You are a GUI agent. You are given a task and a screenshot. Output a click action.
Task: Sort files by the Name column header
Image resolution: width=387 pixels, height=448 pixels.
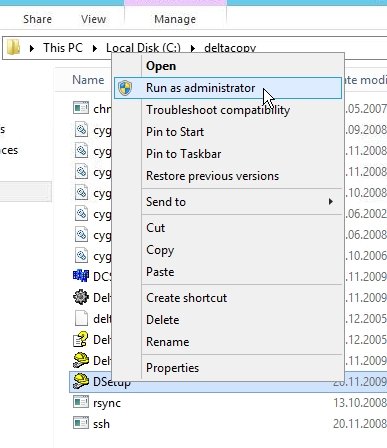tap(88, 80)
